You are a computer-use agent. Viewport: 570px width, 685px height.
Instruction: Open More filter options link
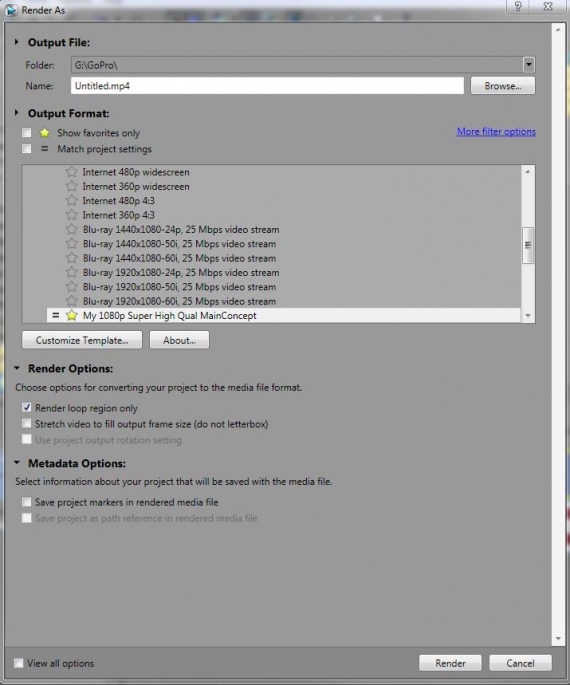tap(496, 131)
